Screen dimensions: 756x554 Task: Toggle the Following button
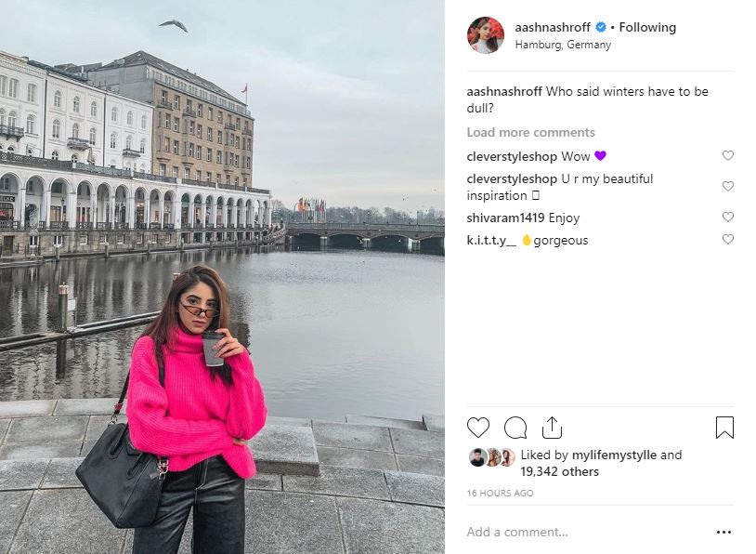click(x=647, y=28)
